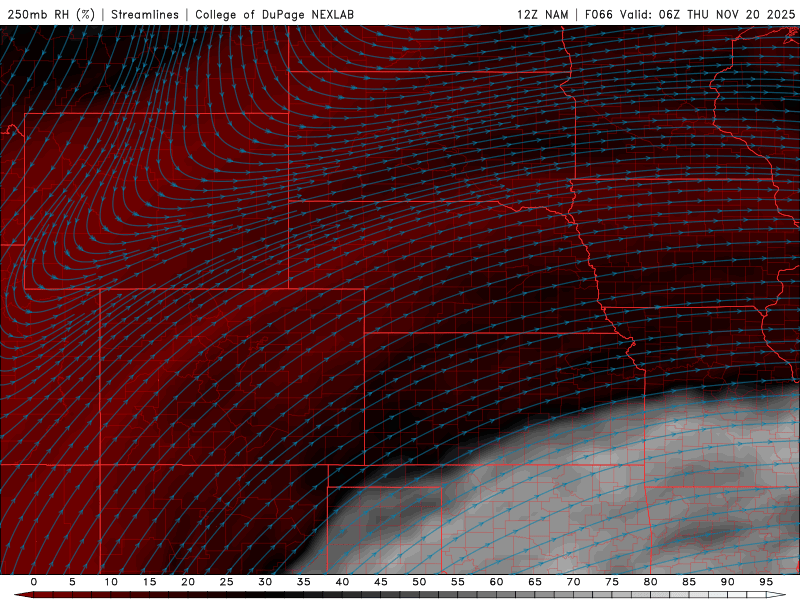The image size is (800, 600).
Task: Click the "35" label on the color scale
Action: (x=304, y=582)
